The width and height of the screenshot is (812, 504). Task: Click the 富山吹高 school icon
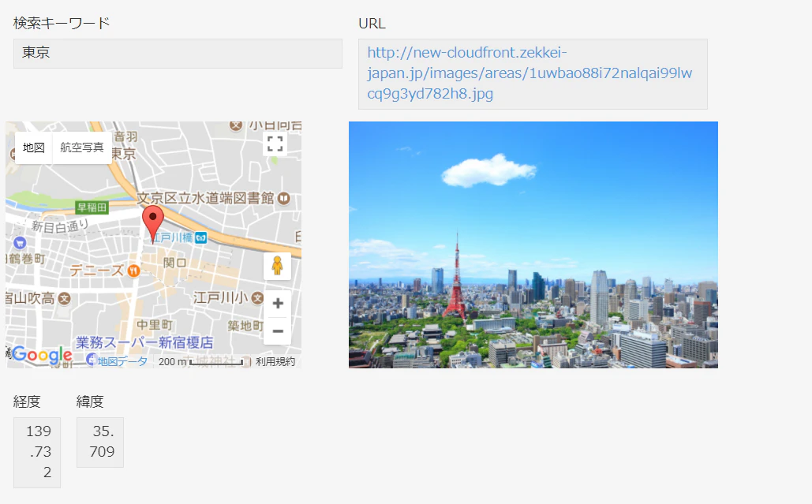[x=64, y=299]
